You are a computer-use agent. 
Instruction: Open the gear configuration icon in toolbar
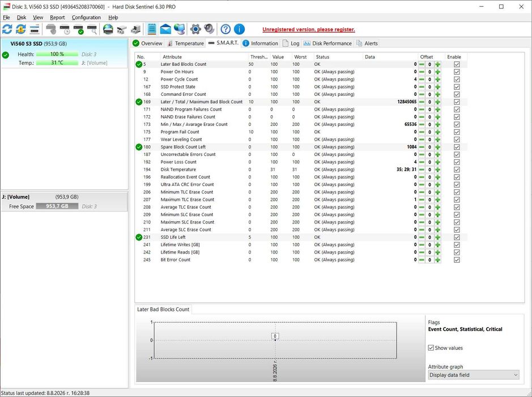click(195, 29)
